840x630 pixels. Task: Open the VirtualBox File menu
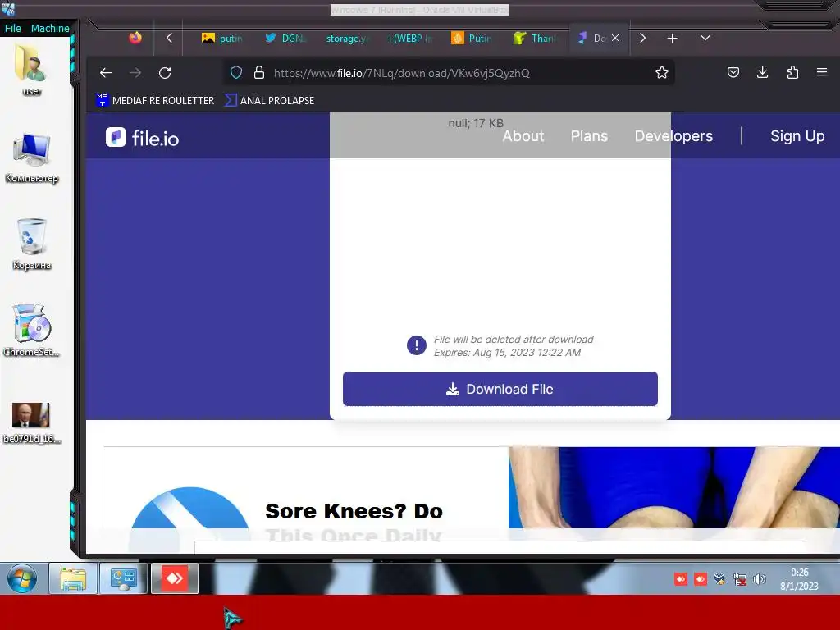click(13, 29)
